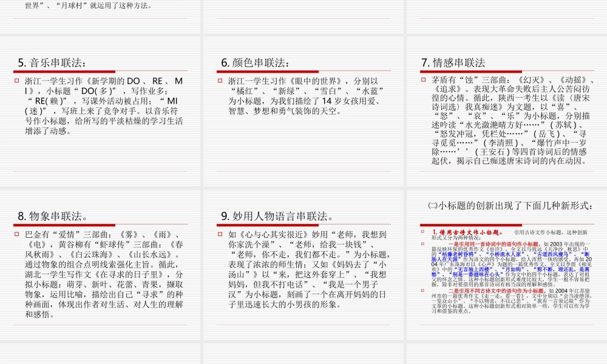Select the slide thumbnail titled "6. 颜色串联法："
The height and width of the screenshot is (364, 607).
pyautogui.click(x=303, y=111)
